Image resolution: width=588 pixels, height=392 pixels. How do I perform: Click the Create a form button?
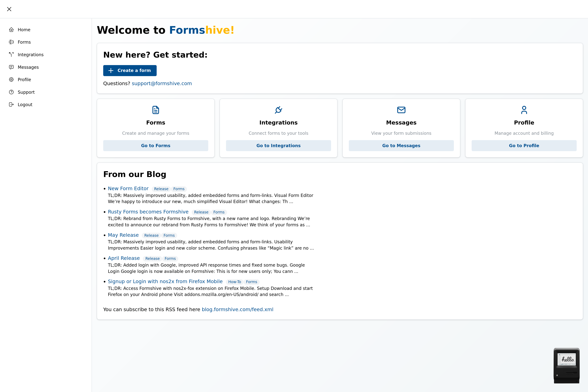[x=130, y=70]
